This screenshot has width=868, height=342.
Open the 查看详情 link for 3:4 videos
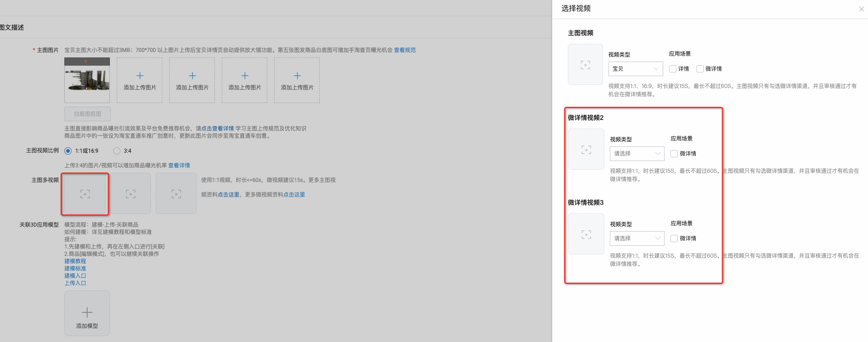(179, 166)
